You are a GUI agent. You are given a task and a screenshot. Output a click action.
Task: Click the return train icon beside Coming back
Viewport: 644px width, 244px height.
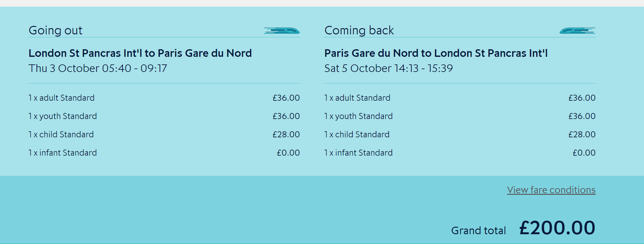577,31
